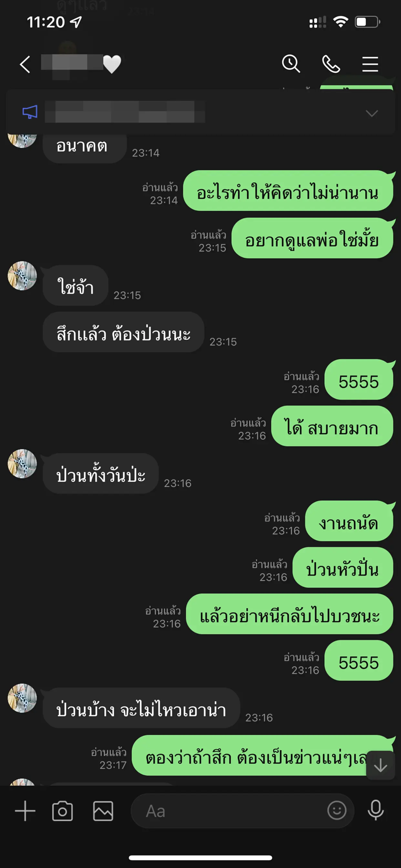Screen dimensions: 401x868
Task: Start a voice call with phone icon
Action: pyautogui.click(x=331, y=64)
